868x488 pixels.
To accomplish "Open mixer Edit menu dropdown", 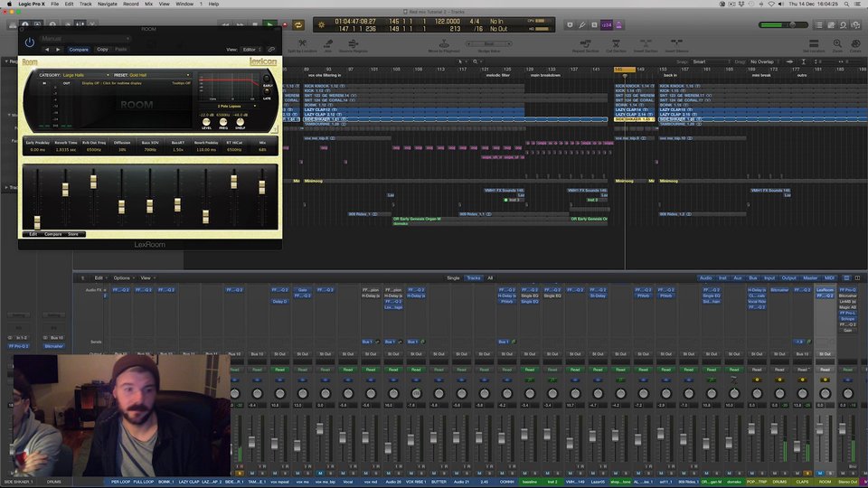I will pyautogui.click(x=99, y=277).
